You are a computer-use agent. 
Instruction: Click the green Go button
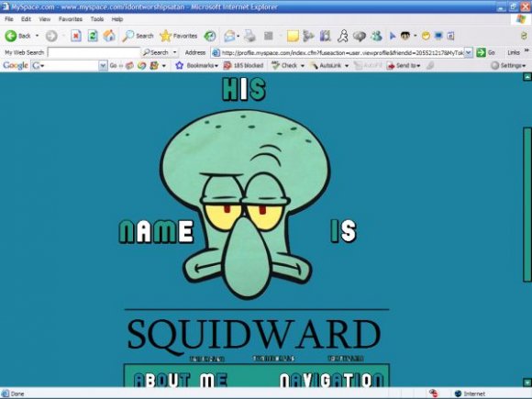pos(485,52)
